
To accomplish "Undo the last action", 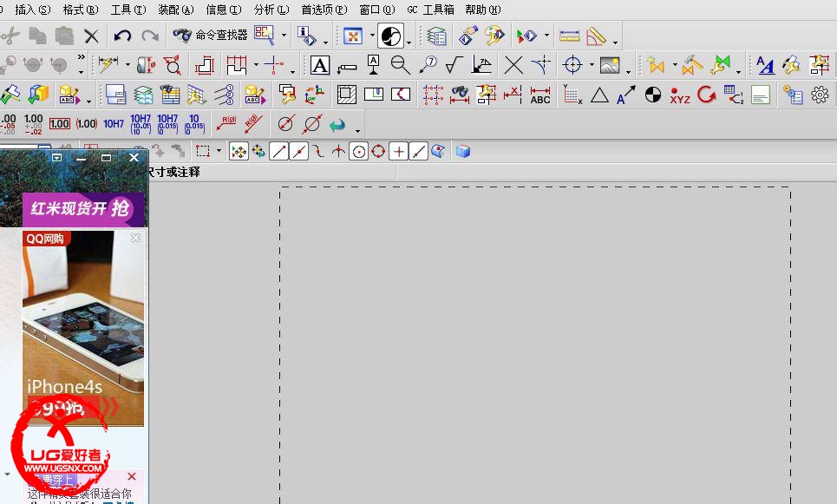I will (x=123, y=36).
